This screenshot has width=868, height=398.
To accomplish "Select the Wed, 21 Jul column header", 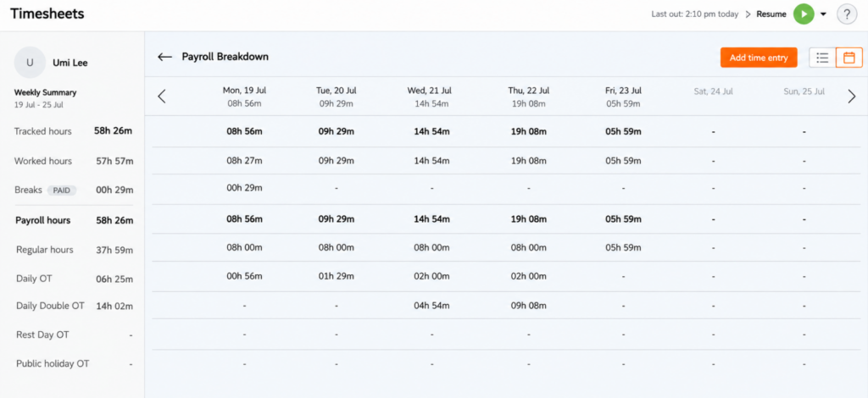I will tap(431, 97).
